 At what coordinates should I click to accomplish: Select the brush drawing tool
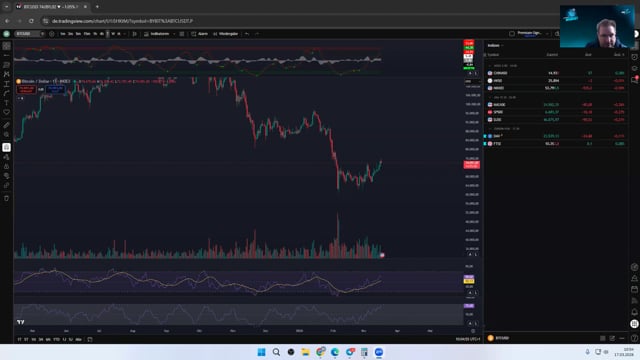coord(7,93)
